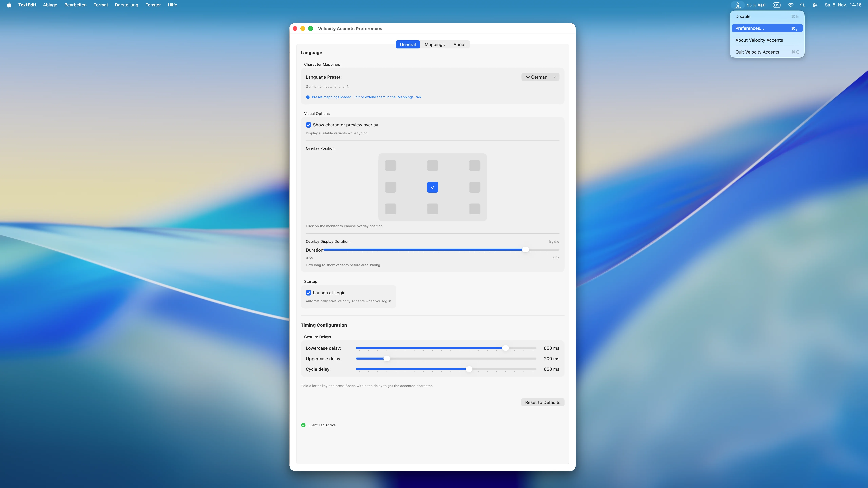Choose Disable from the Velocity Accents menu
The image size is (868, 488).
743,16
